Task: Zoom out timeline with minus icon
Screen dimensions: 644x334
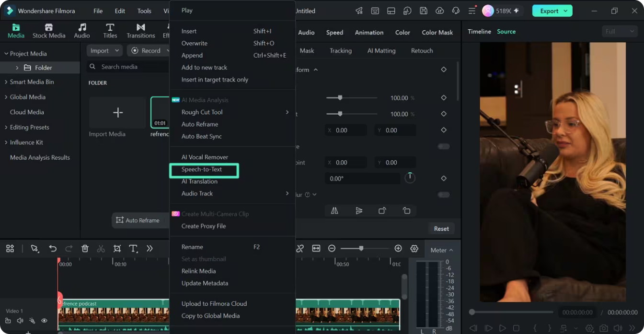Action: tap(332, 249)
